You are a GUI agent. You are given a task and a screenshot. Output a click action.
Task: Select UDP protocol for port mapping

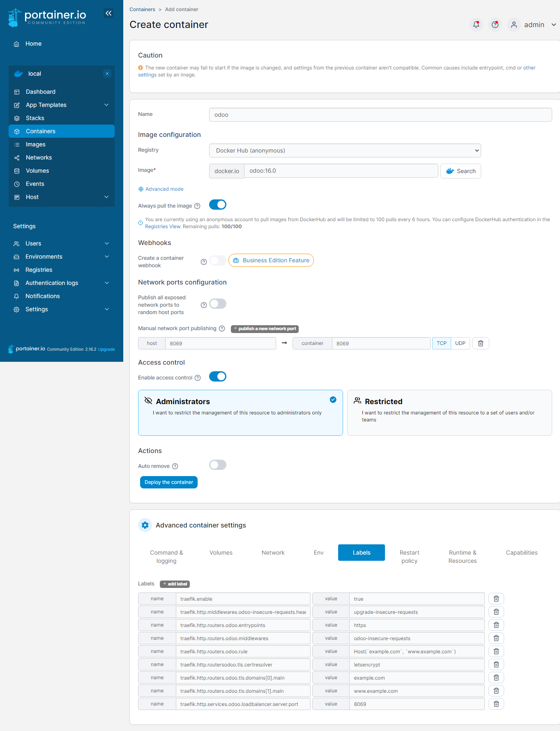point(460,343)
